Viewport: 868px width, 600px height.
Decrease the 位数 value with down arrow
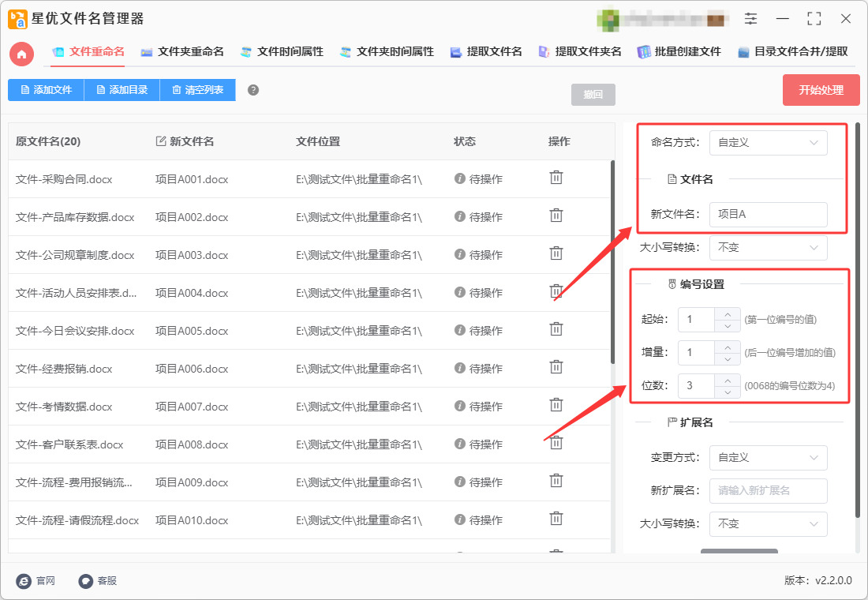[x=728, y=392]
